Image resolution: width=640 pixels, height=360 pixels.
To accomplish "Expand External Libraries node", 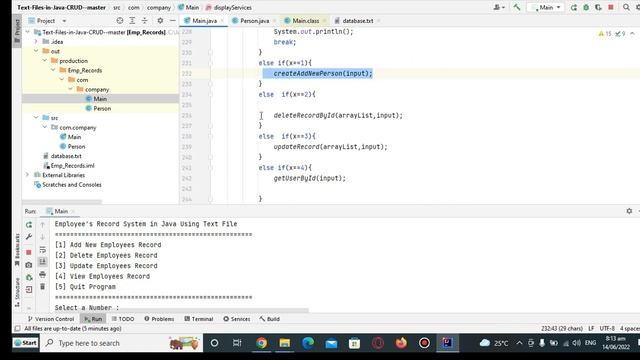I will point(28,175).
